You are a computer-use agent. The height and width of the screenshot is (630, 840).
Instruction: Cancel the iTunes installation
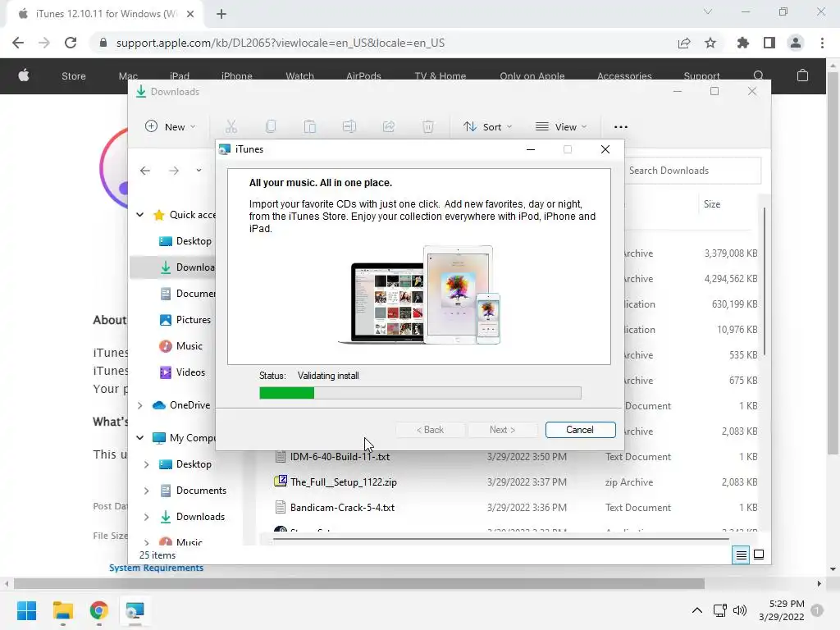pyautogui.click(x=580, y=430)
